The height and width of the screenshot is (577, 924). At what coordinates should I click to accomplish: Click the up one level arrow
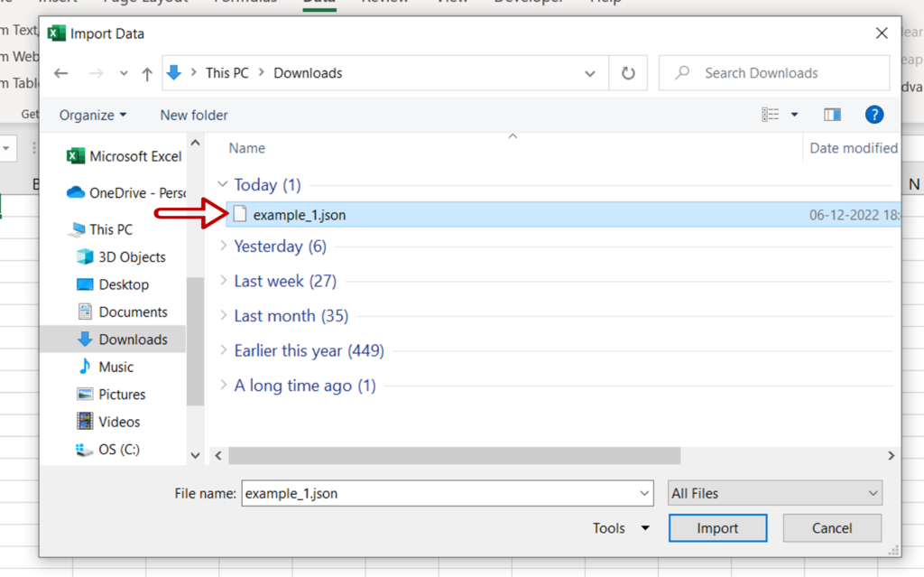pos(147,72)
